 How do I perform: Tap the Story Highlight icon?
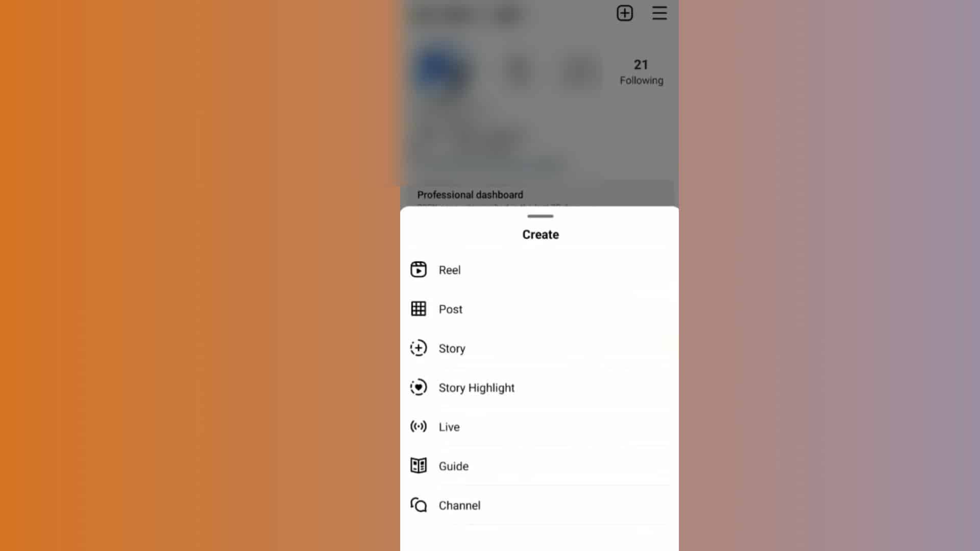419,388
